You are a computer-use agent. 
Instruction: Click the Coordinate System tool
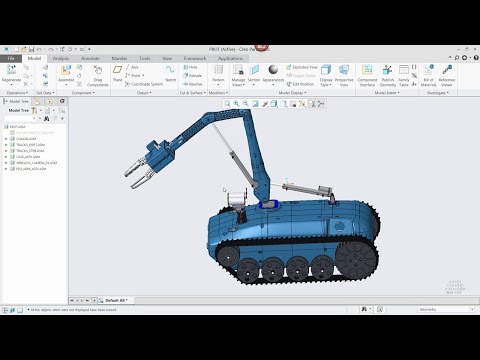(144, 84)
